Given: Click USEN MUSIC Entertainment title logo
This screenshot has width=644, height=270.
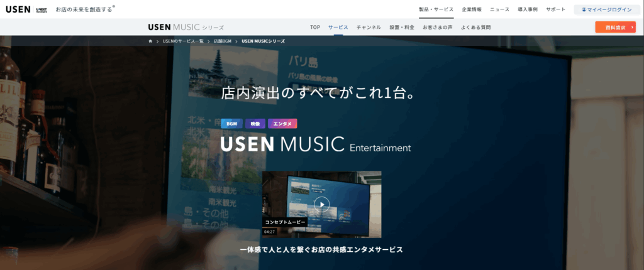Looking at the screenshot, I should tap(316, 144).
